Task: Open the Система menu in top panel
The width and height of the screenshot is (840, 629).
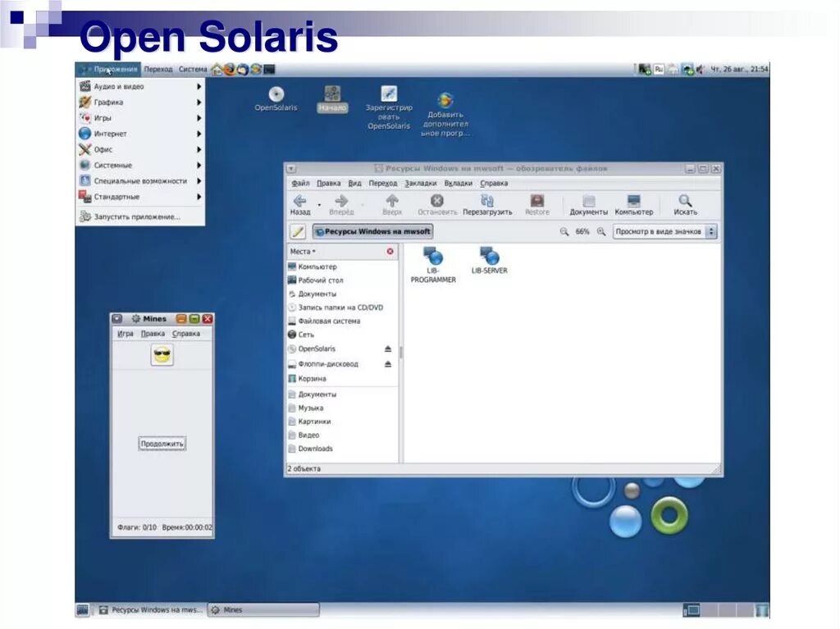Action: [x=193, y=69]
